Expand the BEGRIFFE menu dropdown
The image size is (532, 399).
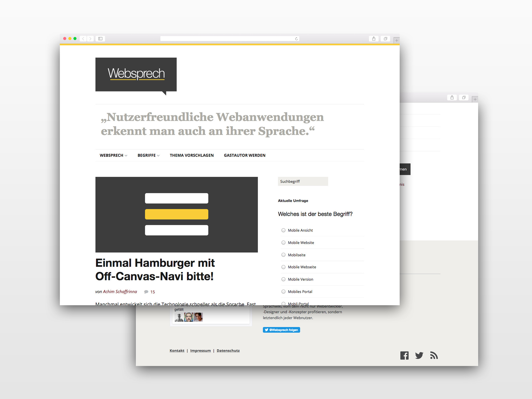[148, 155]
